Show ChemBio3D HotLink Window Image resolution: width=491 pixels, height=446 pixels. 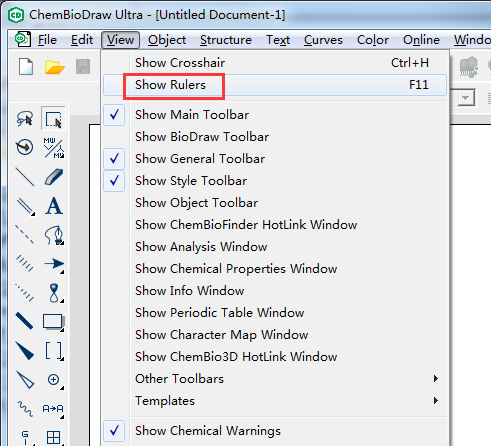tap(275, 357)
